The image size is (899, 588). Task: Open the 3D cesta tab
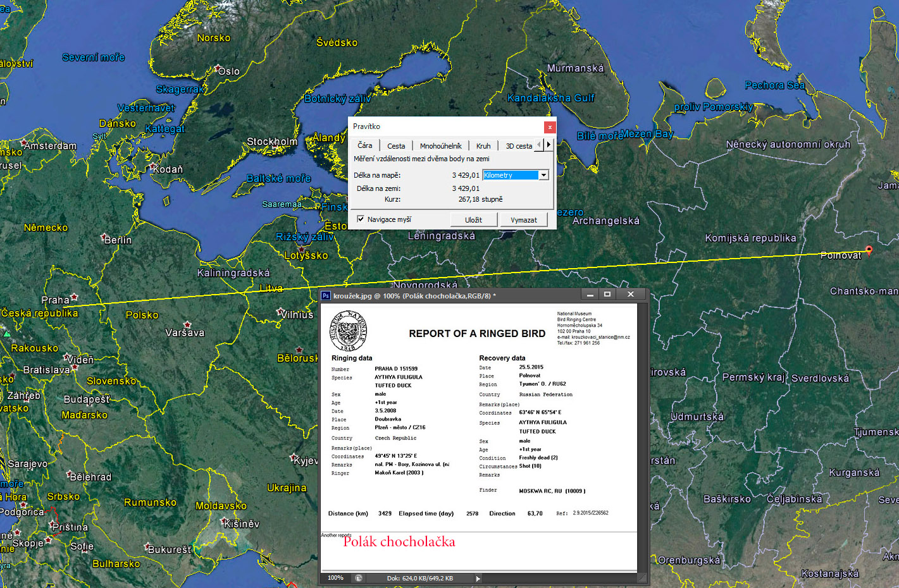tap(518, 146)
